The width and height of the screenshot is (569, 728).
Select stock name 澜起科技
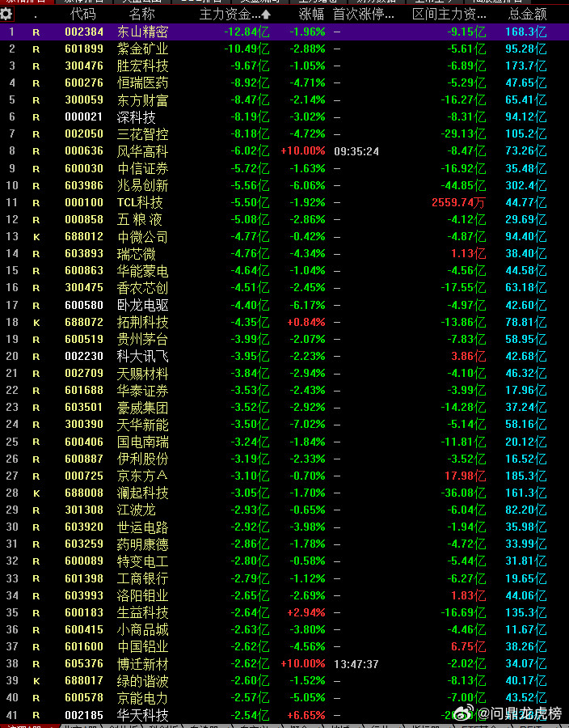coord(142,493)
